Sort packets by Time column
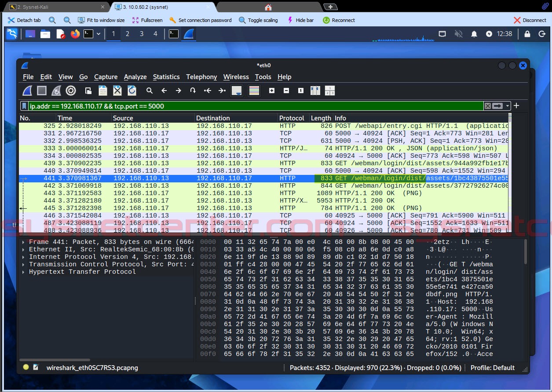 pos(84,118)
